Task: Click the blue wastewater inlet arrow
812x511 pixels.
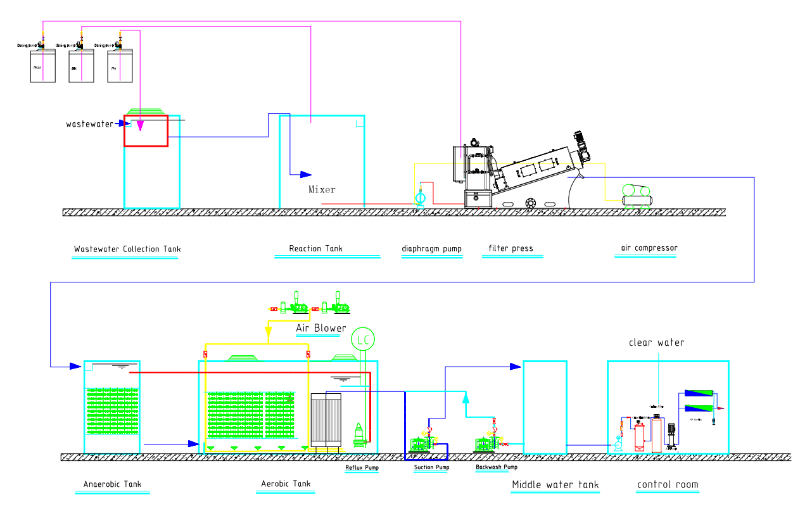Action: (x=124, y=123)
